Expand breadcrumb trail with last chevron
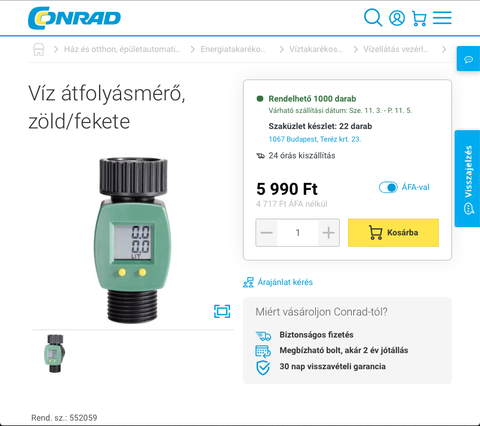This screenshot has width=480, height=426. [444, 49]
